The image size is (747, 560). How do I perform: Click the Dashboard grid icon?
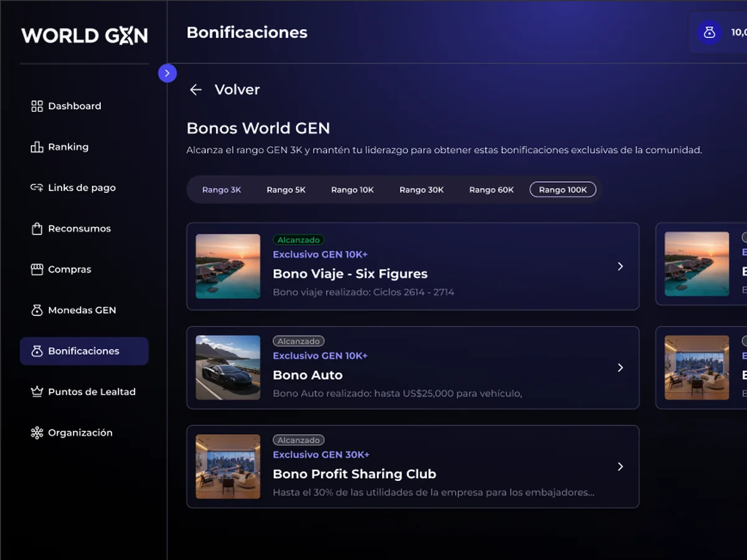click(x=37, y=106)
